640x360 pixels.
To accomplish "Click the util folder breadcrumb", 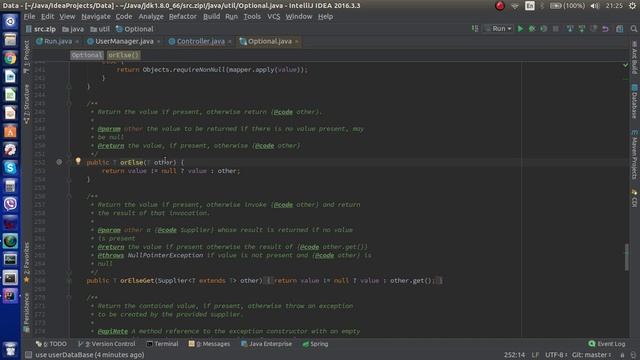I will pyautogui.click(x=100, y=29).
